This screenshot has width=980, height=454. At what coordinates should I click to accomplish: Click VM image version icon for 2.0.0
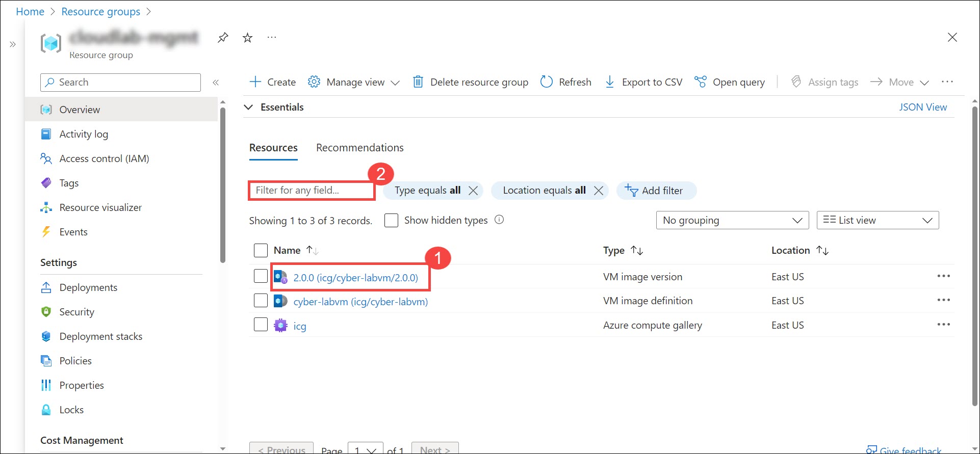[280, 277]
